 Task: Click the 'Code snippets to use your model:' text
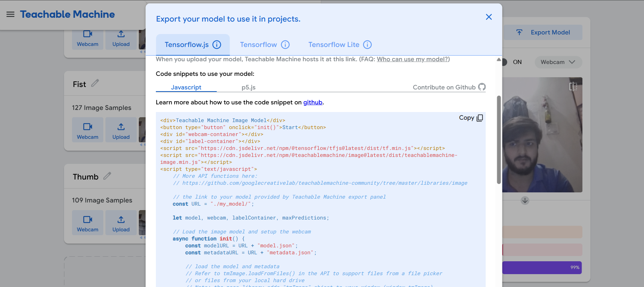pyautogui.click(x=205, y=74)
